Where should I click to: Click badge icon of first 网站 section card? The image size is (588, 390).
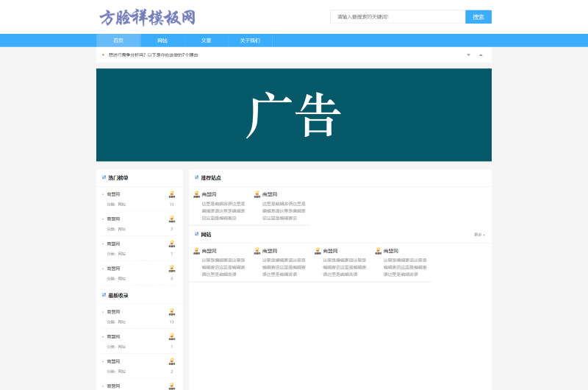coord(196,251)
